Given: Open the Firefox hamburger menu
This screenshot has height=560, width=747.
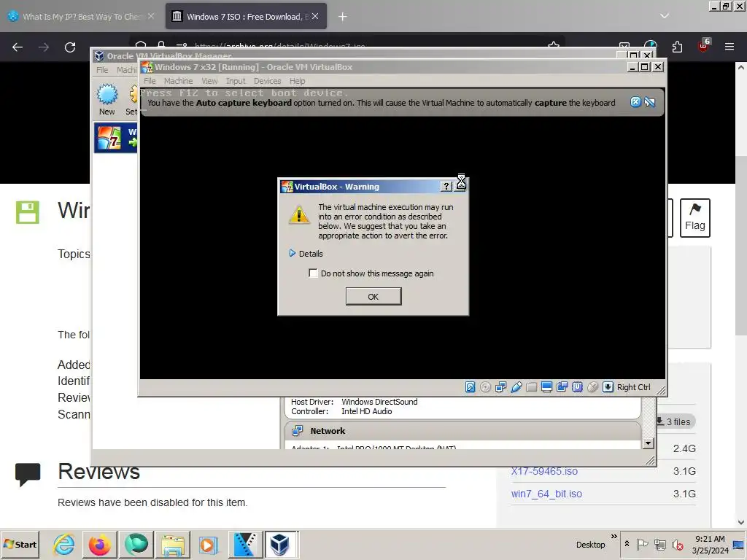Looking at the screenshot, I should (729, 47).
